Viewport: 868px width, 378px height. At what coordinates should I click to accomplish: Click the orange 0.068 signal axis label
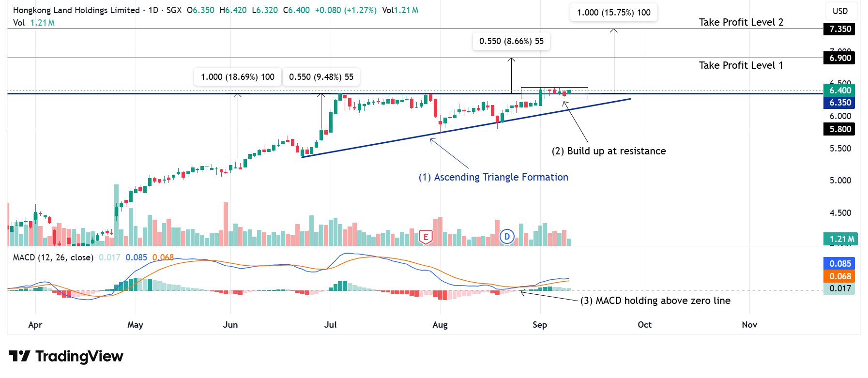[x=840, y=276]
